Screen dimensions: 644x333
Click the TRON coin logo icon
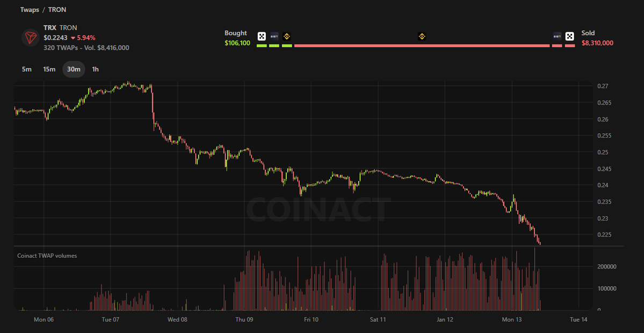click(30, 38)
